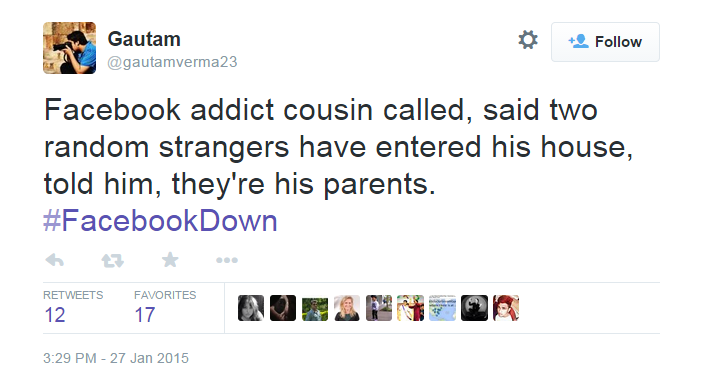Open the gear settings dropdown

pyautogui.click(x=528, y=40)
